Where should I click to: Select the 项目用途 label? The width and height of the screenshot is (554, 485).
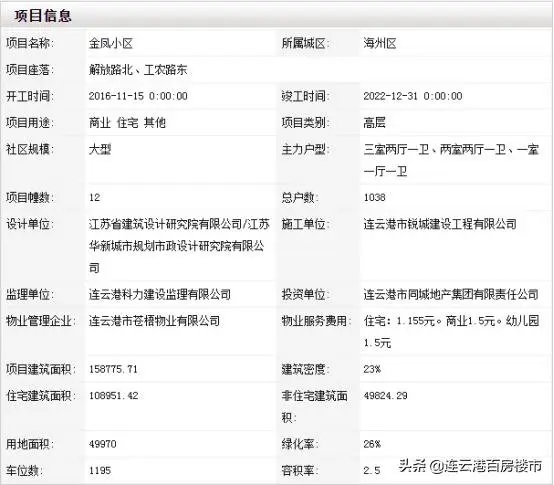[30, 123]
